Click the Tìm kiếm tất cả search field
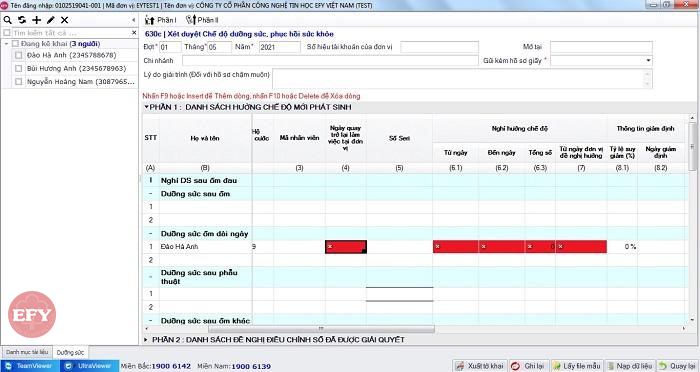This screenshot has width=700, height=372. (x=71, y=33)
